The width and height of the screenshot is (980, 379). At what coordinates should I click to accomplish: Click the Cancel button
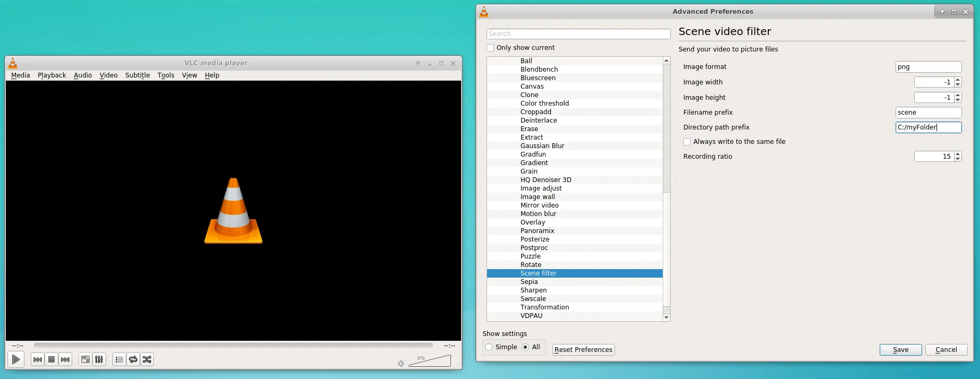(947, 350)
